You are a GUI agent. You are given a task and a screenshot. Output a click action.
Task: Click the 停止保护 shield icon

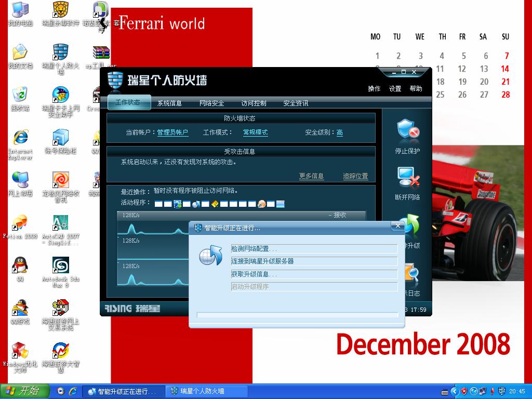(x=407, y=130)
